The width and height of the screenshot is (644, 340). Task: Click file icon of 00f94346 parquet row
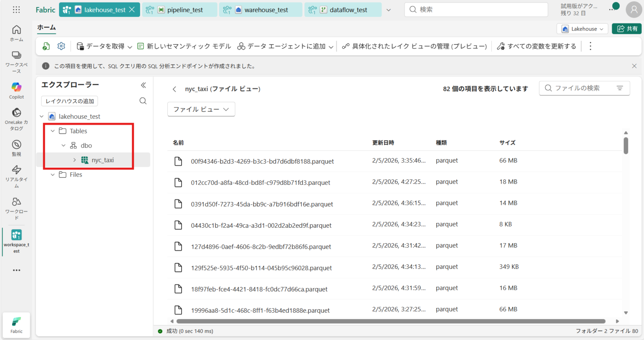(178, 161)
